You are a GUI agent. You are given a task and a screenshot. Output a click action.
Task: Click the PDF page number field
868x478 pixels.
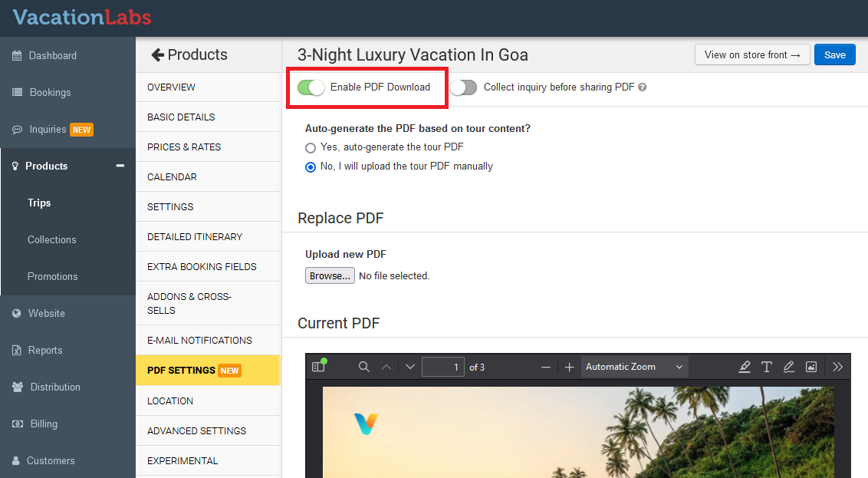point(443,367)
